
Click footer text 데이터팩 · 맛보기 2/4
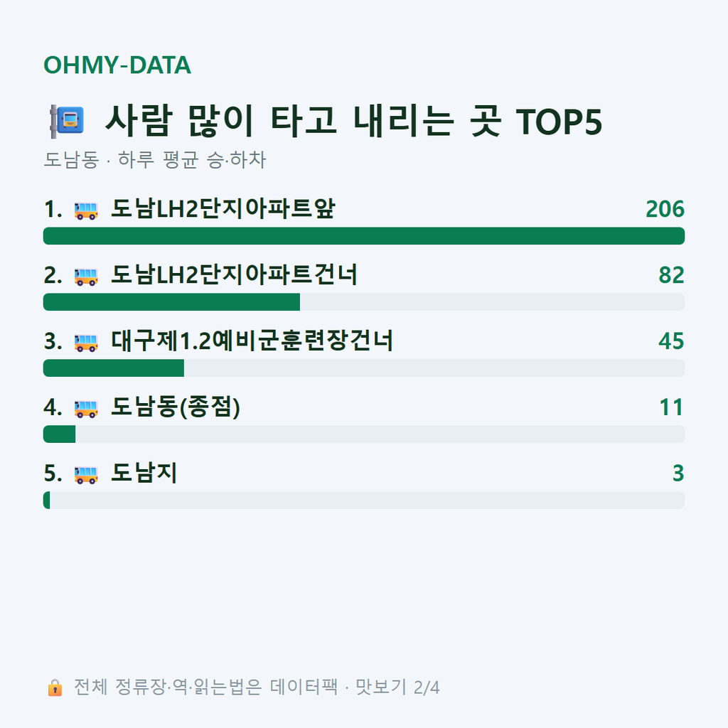355,687
